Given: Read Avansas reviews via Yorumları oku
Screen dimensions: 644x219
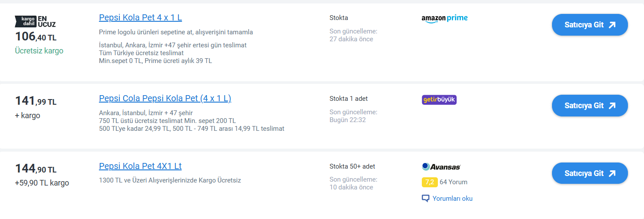Looking at the screenshot, I should [x=452, y=199].
